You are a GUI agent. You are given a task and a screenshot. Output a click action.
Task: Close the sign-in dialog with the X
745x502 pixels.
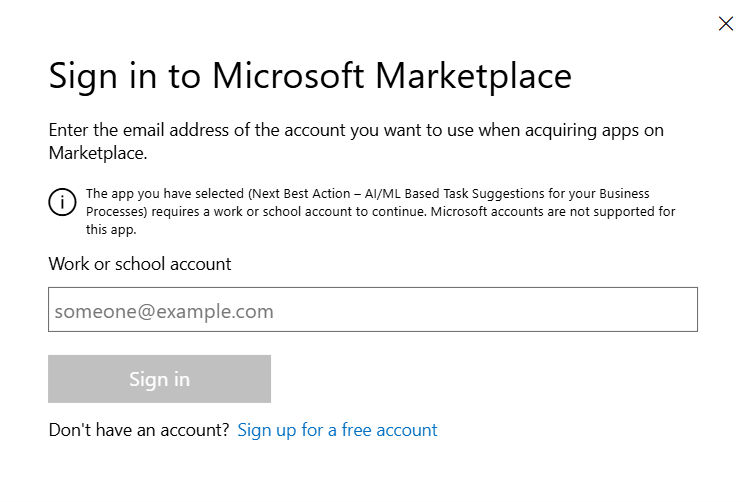[726, 24]
